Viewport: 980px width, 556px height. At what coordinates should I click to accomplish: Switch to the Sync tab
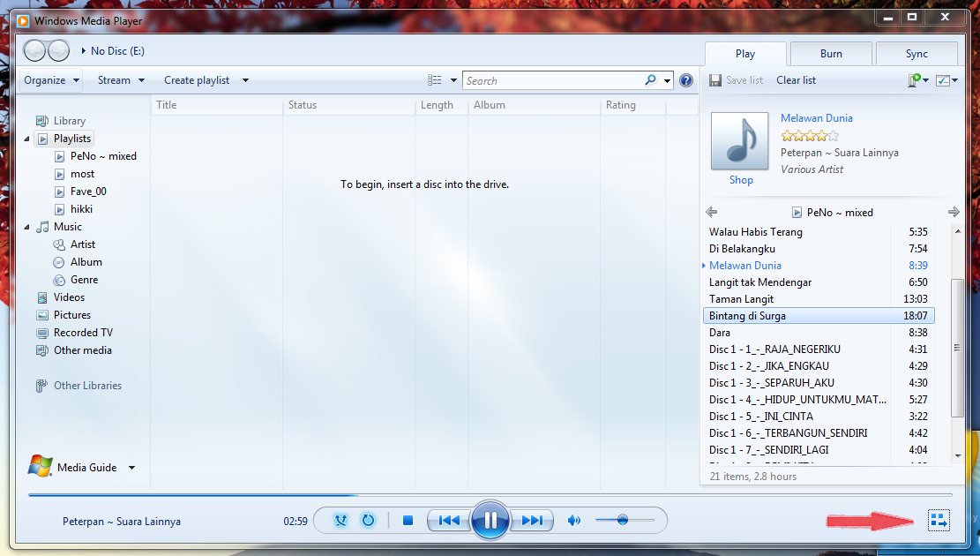point(916,54)
